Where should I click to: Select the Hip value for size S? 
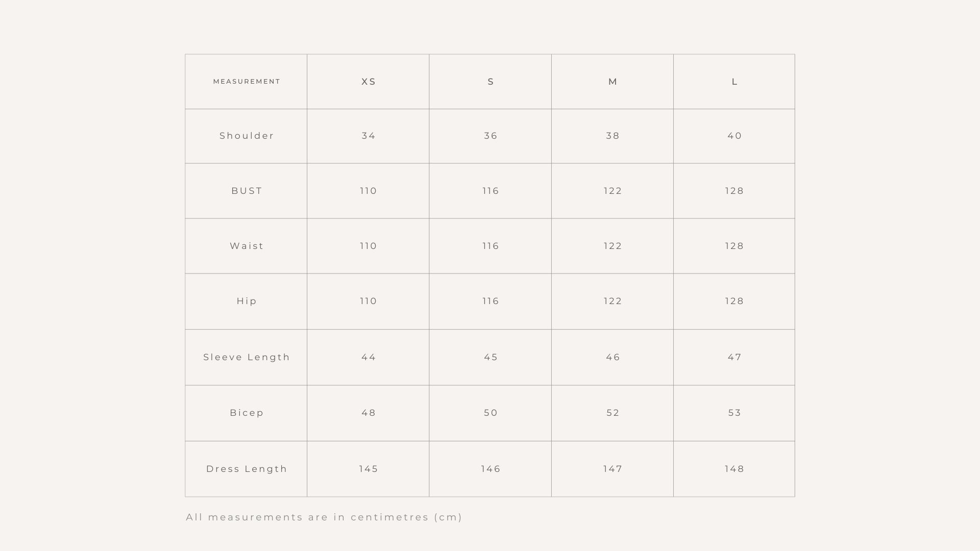[x=491, y=301]
